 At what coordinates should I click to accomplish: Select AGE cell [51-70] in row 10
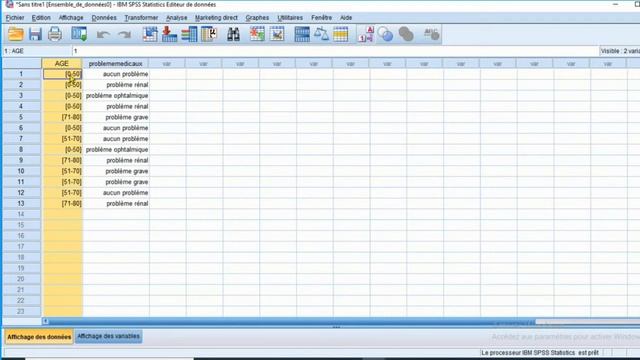(62, 171)
